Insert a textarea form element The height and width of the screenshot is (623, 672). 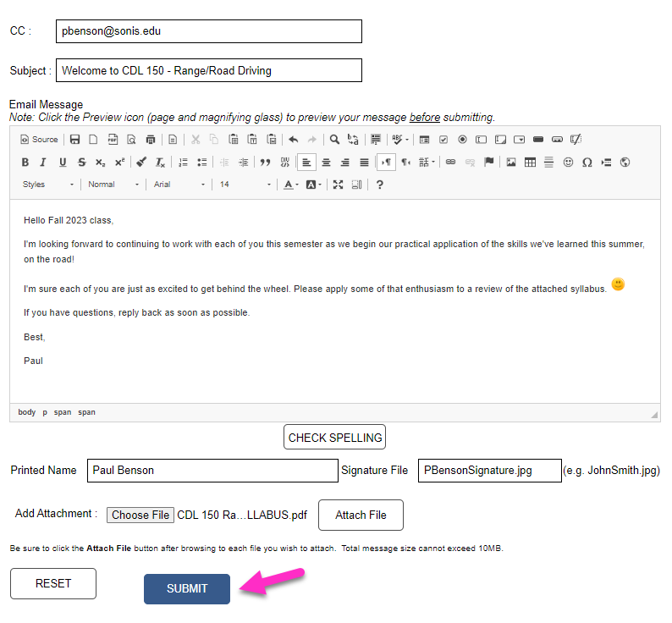(x=500, y=140)
